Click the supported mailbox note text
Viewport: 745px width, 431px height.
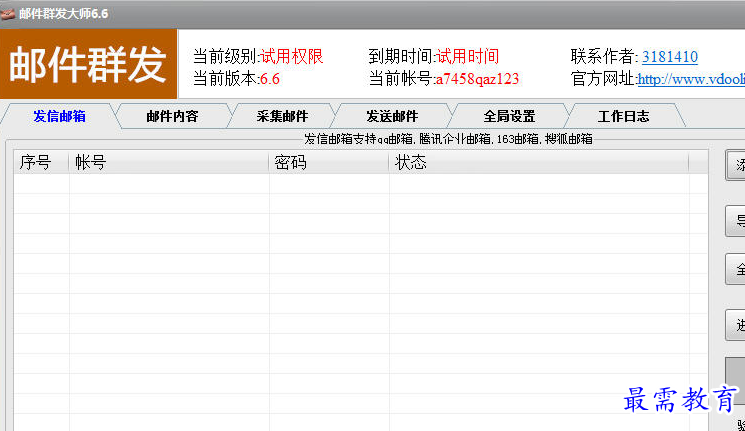point(449,139)
